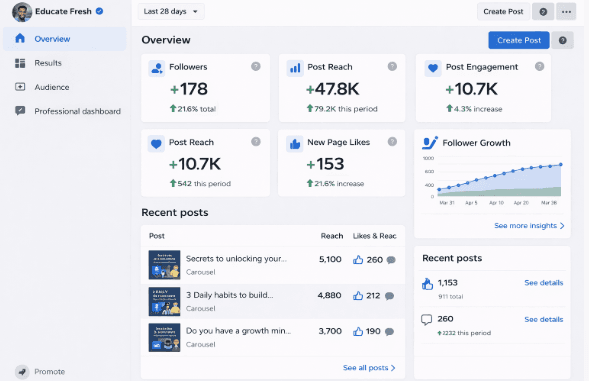This screenshot has width=589, height=381.
Task: Click the 3,700 reach value
Action: pos(330,331)
